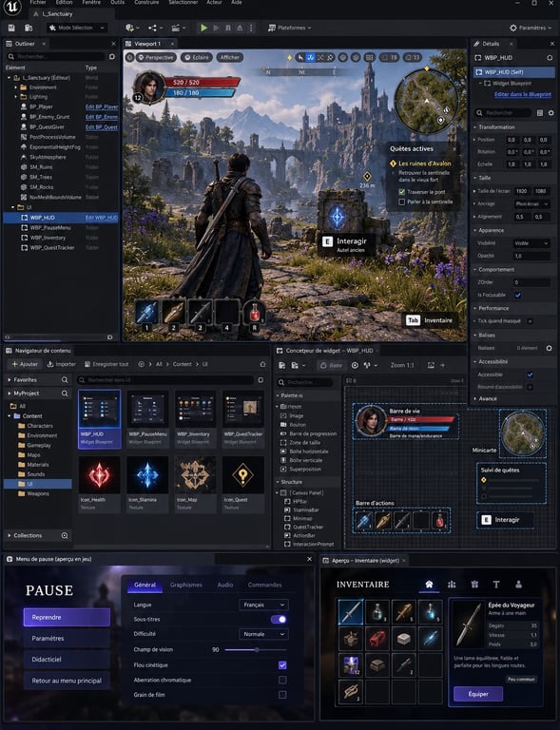Adjust the Champ de vision slider
The width and height of the screenshot is (560, 730).
pos(256,650)
